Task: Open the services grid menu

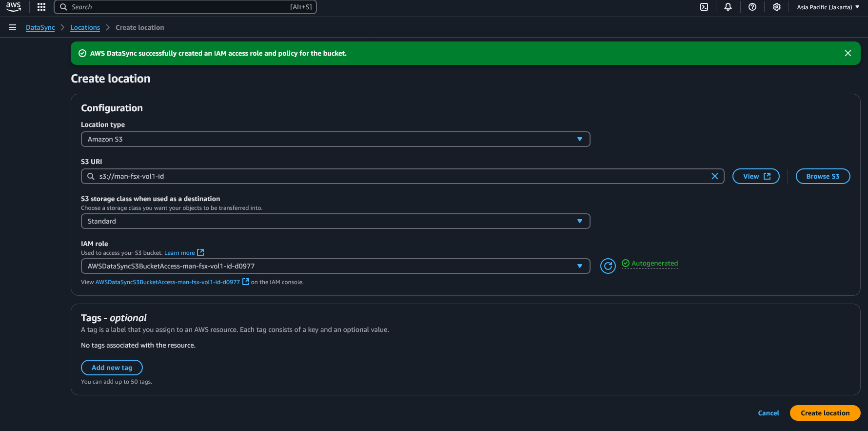Action: [41, 7]
